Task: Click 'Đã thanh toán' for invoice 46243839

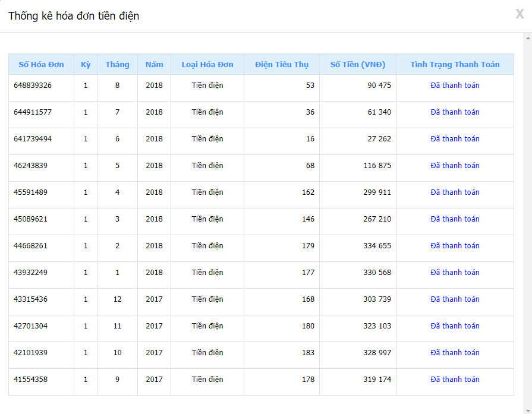Action: tap(455, 166)
